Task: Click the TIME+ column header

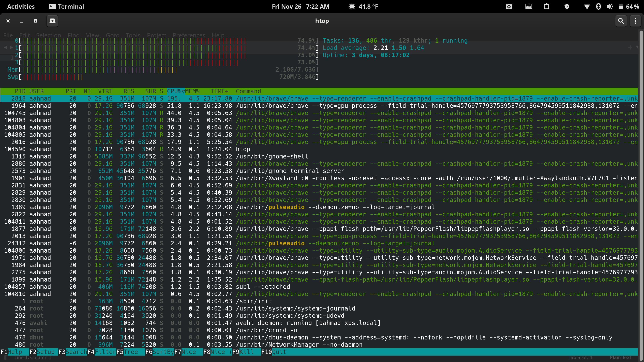Action: pyautogui.click(x=220, y=91)
